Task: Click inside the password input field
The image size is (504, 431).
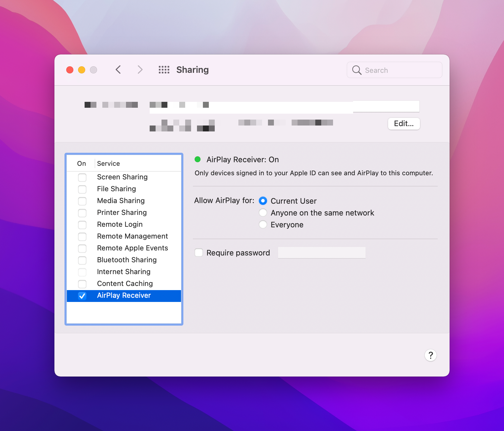Action: pyautogui.click(x=322, y=253)
